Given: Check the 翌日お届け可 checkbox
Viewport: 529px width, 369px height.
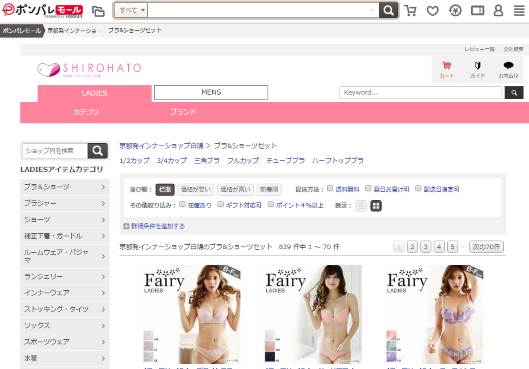Looking at the screenshot, I should point(368,188).
